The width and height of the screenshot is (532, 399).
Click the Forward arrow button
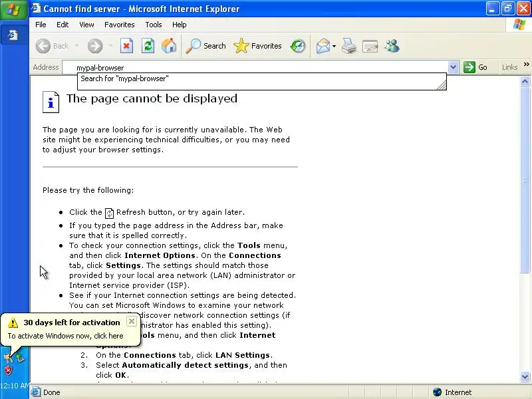[95, 46]
